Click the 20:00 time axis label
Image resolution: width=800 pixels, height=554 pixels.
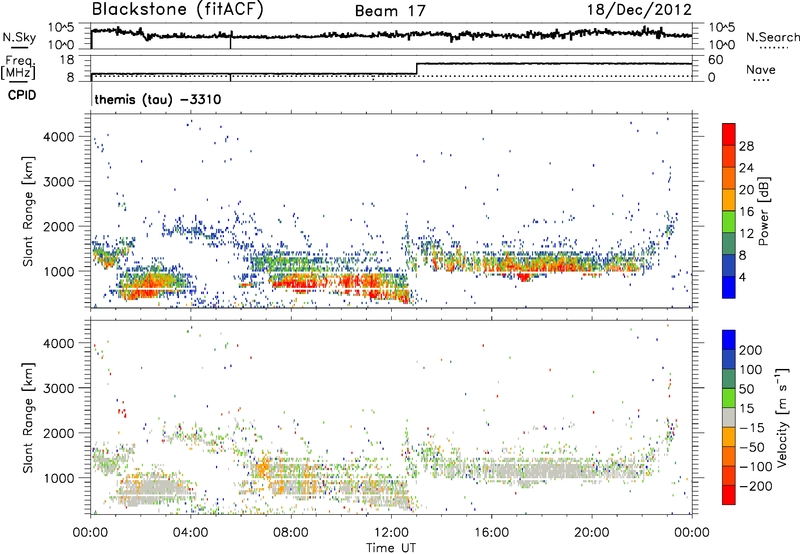(x=592, y=533)
